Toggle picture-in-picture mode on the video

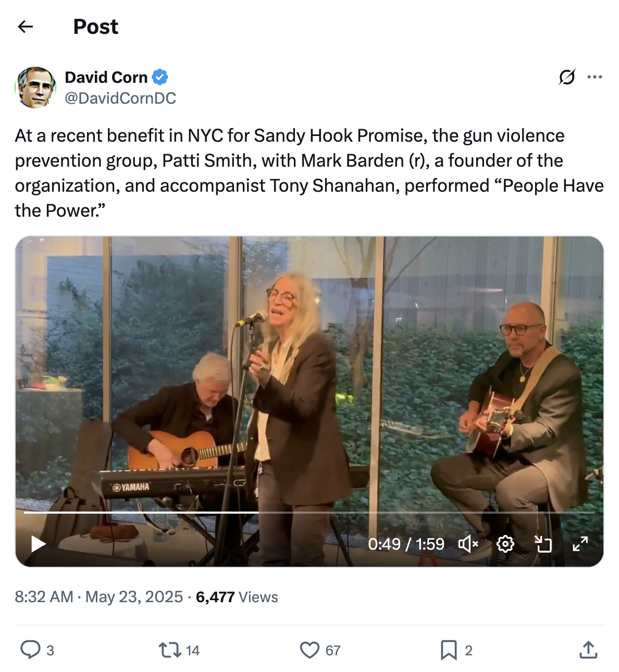click(x=544, y=543)
